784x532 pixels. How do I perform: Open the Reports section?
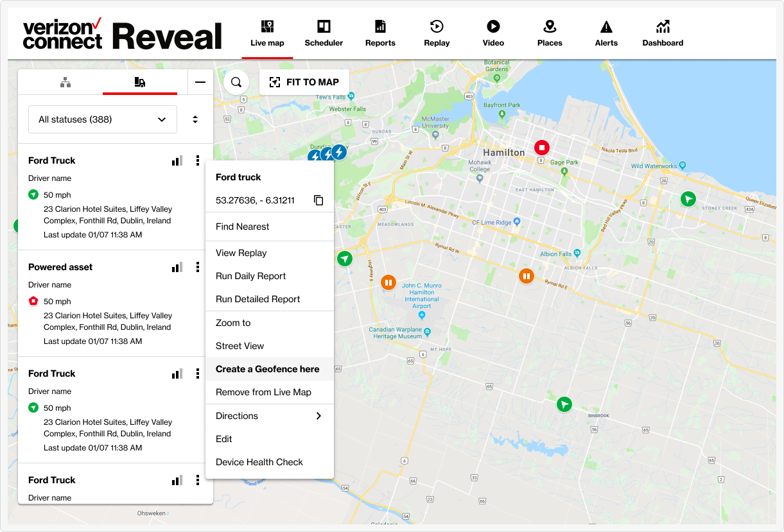[379, 32]
